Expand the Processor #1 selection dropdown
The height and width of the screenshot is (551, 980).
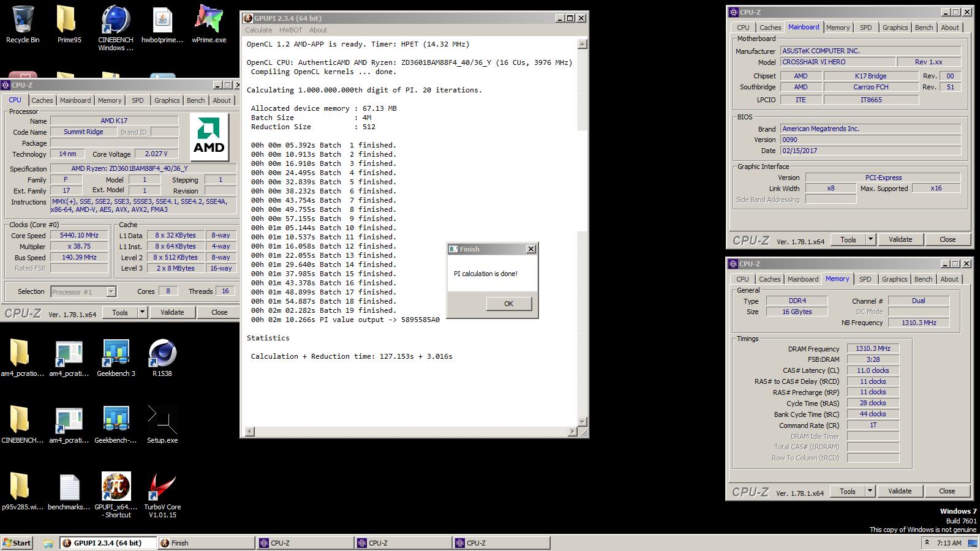[x=111, y=292]
